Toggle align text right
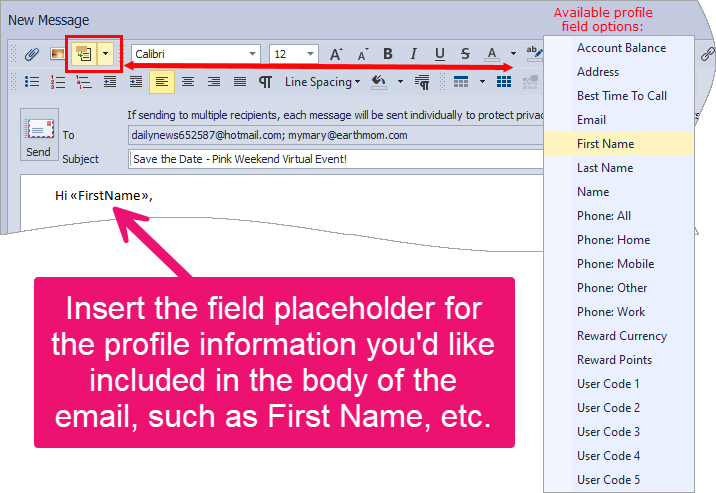The width and height of the screenshot is (716, 493). [214, 82]
